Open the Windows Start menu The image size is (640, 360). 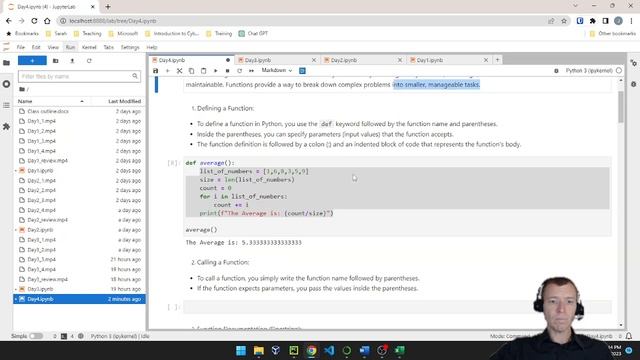pyautogui.click(x=241, y=350)
